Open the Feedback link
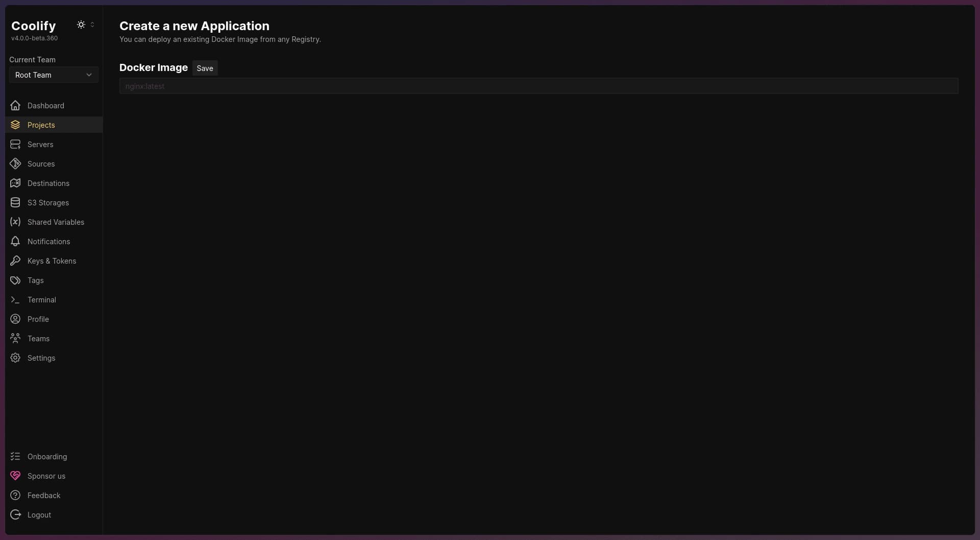 54,495
